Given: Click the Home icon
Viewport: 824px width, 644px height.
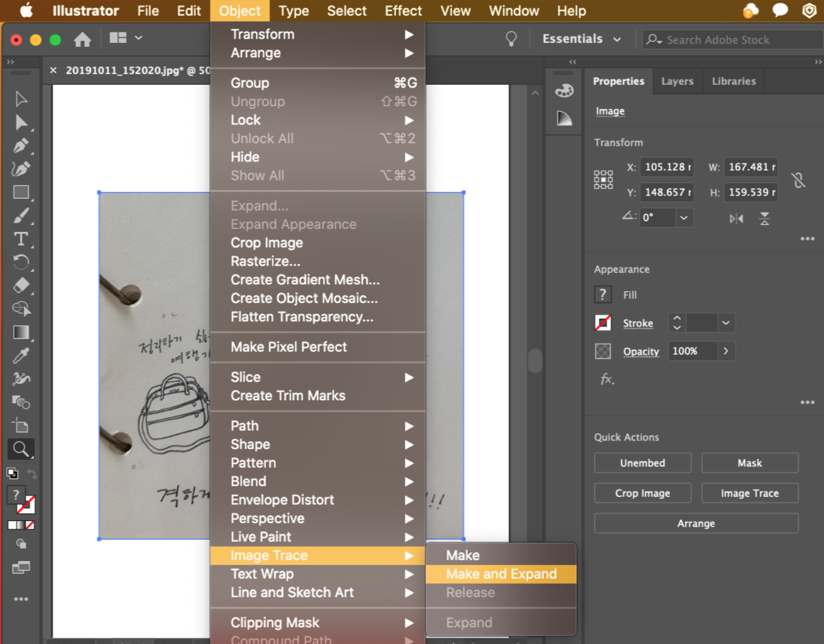Looking at the screenshot, I should coord(82,40).
